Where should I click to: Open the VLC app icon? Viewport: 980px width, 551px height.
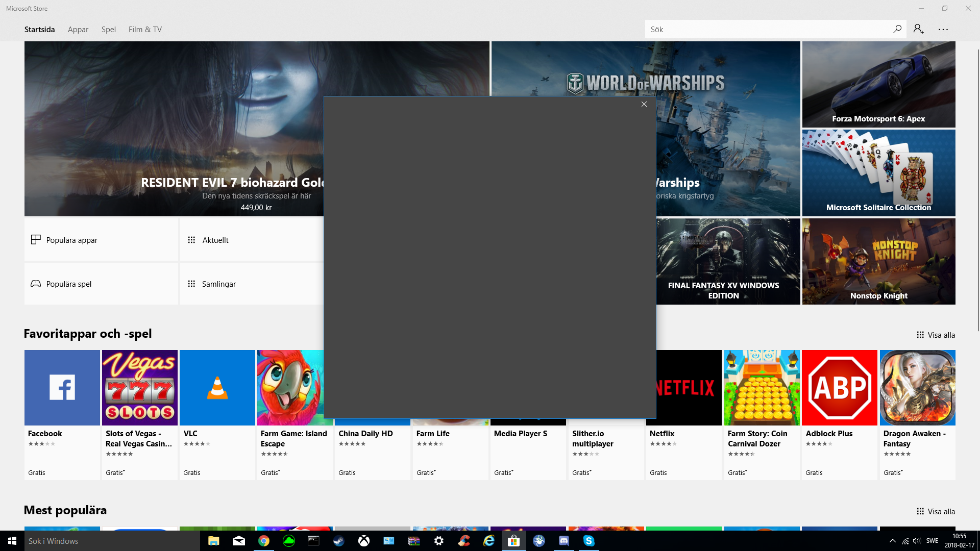pos(217,388)
